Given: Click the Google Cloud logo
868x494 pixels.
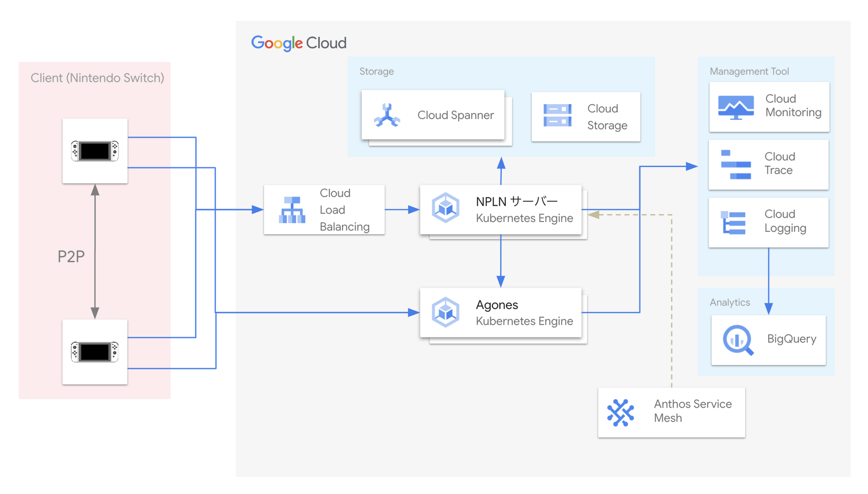Looking at the screenshot, I should pos(299,43).
